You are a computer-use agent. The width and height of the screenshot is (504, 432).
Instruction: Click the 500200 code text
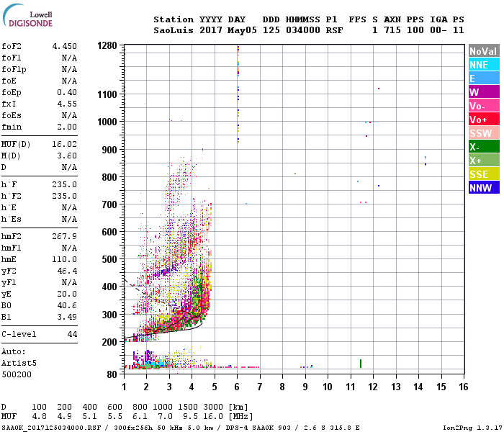pyautogui.click(x=17, y=374)
